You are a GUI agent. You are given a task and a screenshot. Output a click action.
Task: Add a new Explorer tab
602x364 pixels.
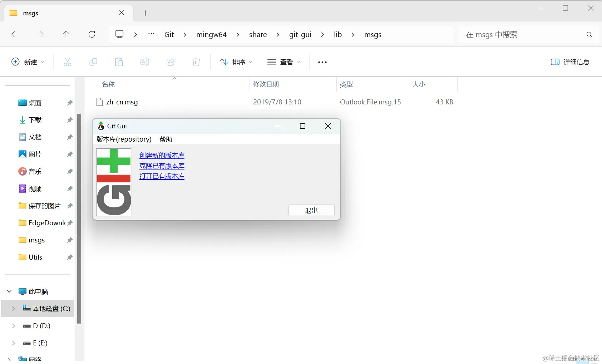(x=145, y=13)
